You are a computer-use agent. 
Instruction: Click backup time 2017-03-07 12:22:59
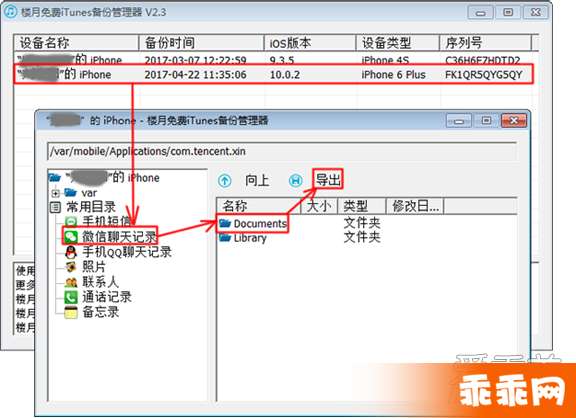pos(195,60)
